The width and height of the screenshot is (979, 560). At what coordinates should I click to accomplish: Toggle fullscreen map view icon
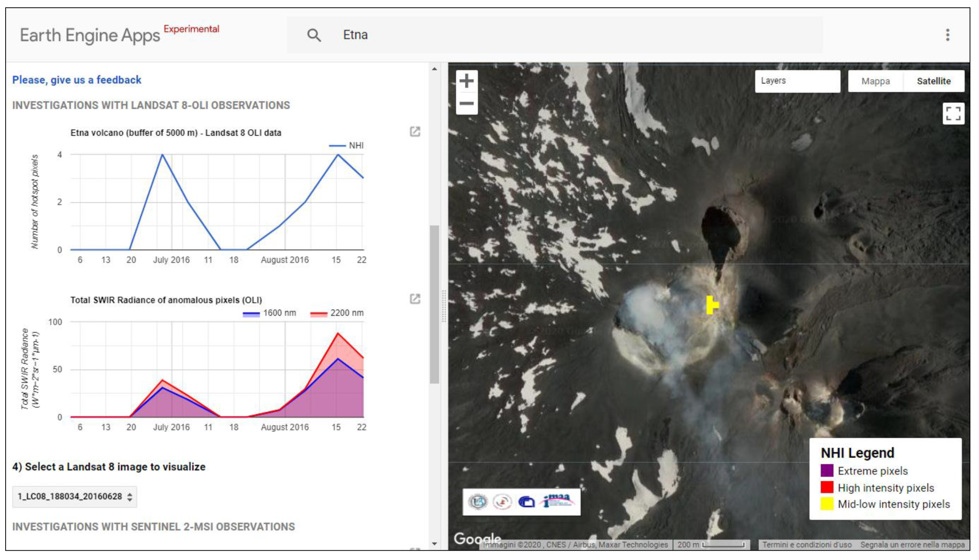[953, 113]
